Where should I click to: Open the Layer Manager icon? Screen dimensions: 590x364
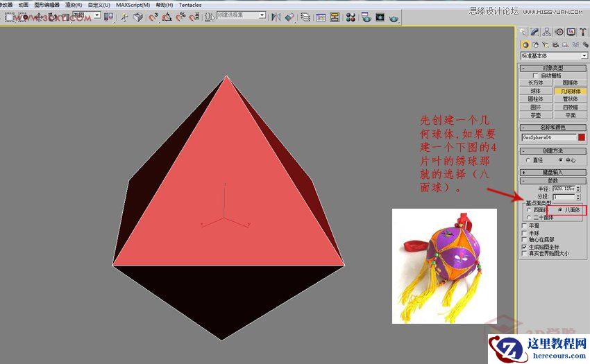[305, 17]
